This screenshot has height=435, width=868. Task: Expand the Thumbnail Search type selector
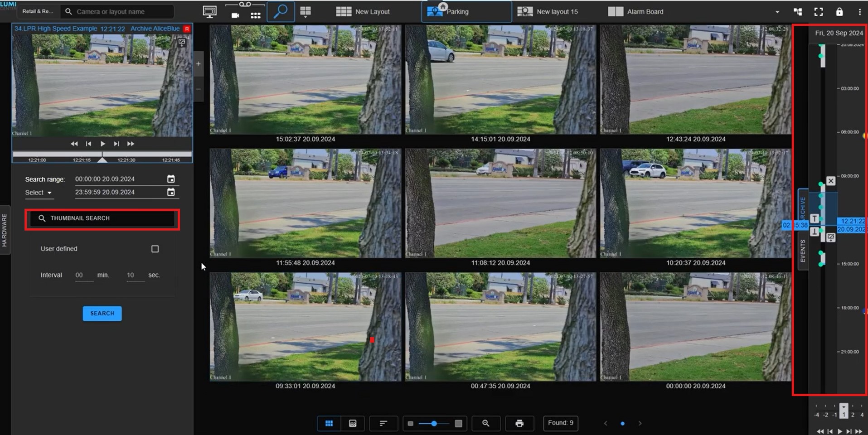pos(102,218)
